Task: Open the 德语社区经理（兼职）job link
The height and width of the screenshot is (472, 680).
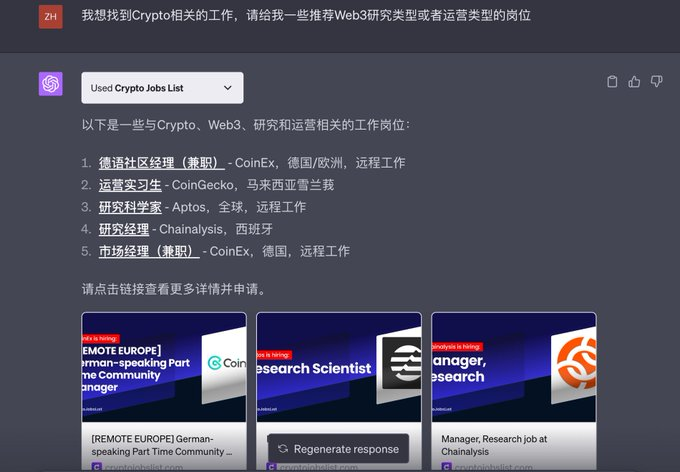Action: coord(162,163)
